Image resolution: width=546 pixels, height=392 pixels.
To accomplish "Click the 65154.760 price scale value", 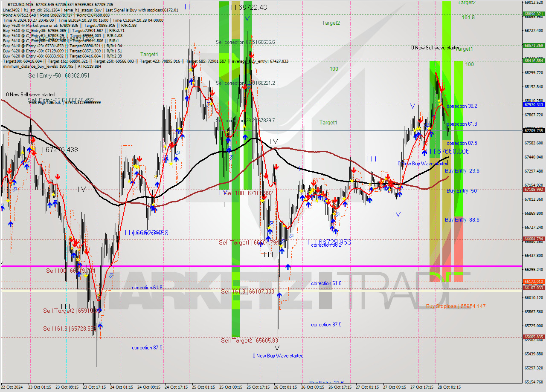I will click(534, 382).
